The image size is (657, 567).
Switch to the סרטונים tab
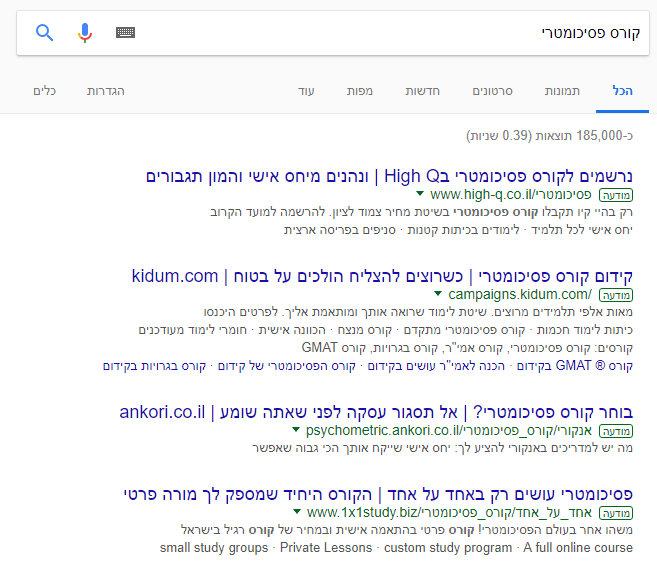click(492, 91)
